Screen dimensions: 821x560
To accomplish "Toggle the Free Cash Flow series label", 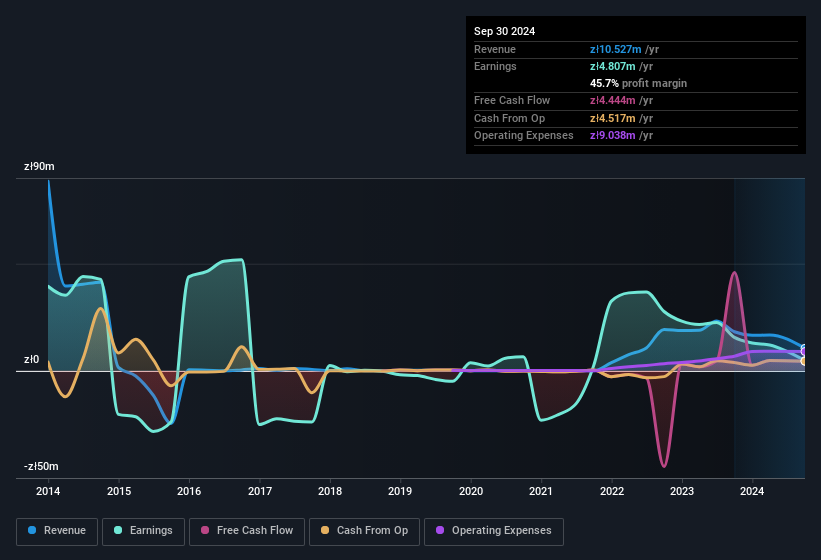I will [256, 530].
